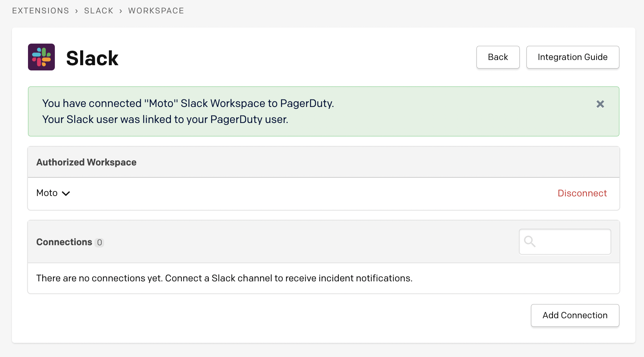Click the Connections section header
The image size is (644, 357).
pos(64,242)
